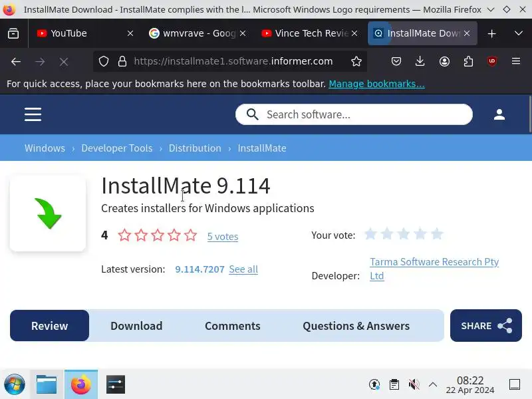Screen dimensions: 532x399
Task: Click the SHARE button
Action: (486, 326)
